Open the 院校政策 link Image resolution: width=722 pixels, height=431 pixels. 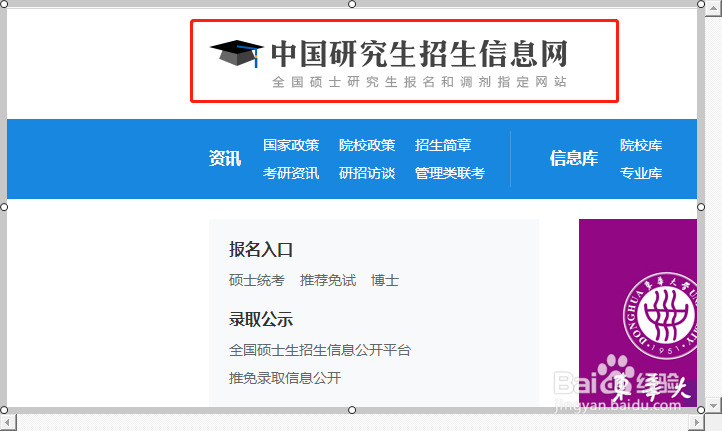367,145
